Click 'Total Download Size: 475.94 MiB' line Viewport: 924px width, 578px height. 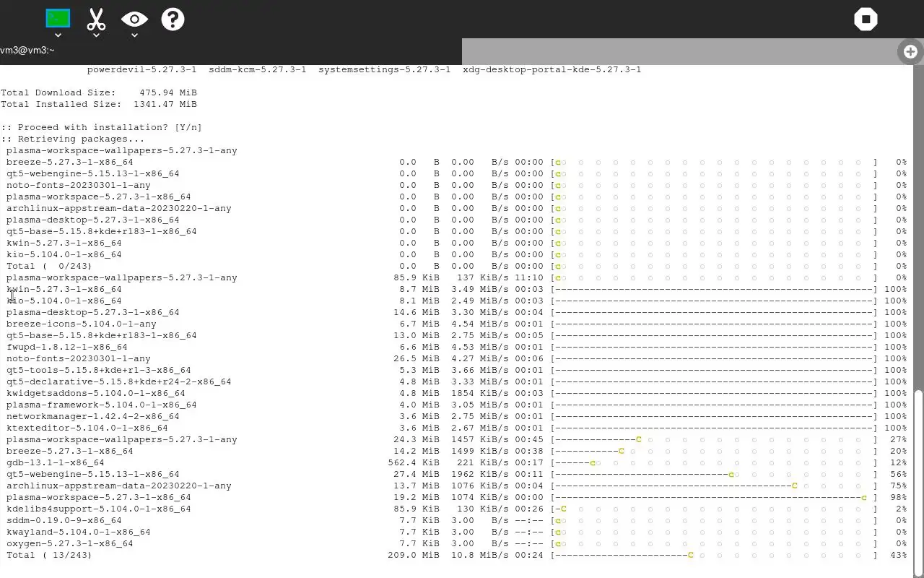(x=99, y=92)
